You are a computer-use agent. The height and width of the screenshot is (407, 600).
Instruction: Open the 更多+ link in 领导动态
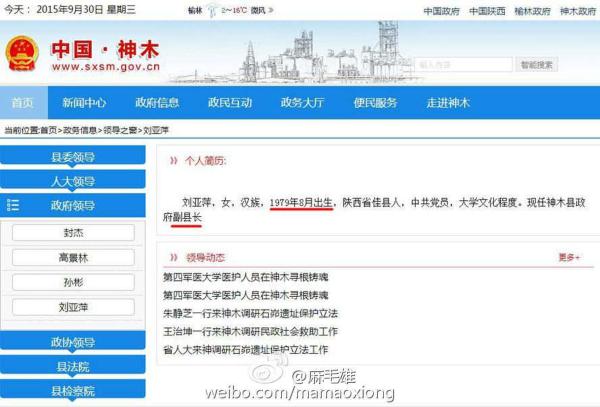click(x=569, y=257)
